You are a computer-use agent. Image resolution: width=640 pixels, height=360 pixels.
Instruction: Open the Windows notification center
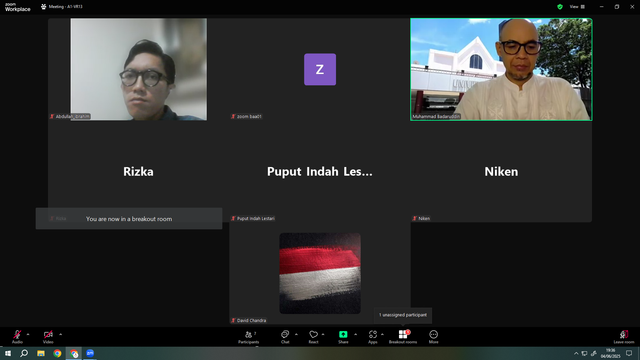(629, 353)
